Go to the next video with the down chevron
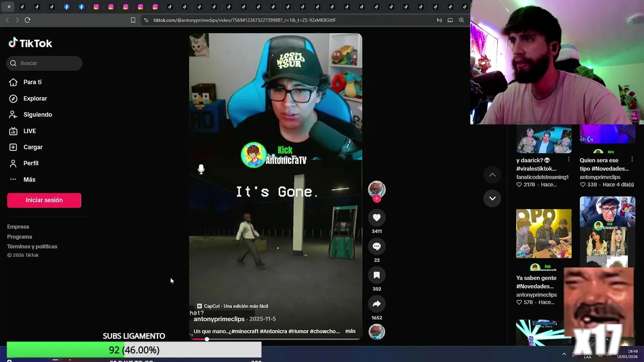The image size is (644, 362). click(x=492, y=198)
